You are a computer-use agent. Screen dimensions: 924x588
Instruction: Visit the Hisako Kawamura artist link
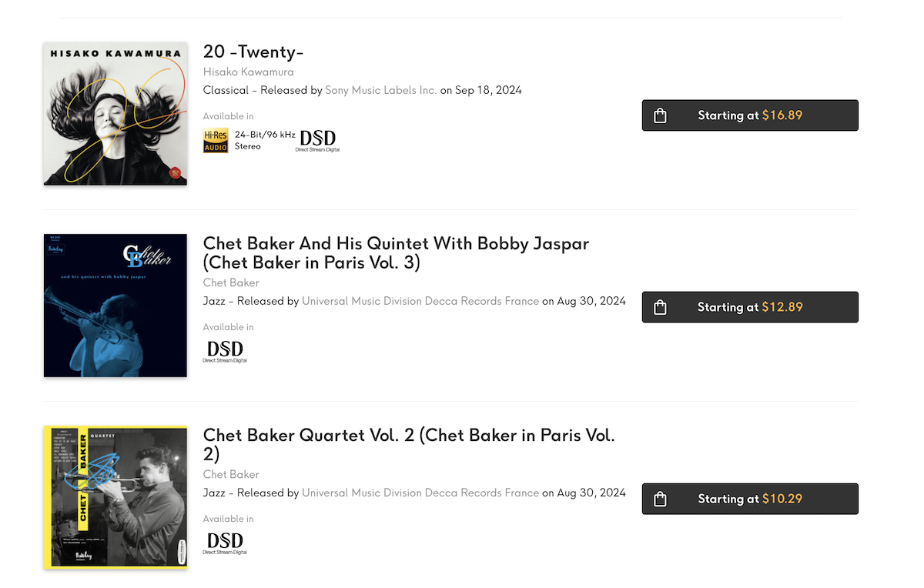pos(248,72)
